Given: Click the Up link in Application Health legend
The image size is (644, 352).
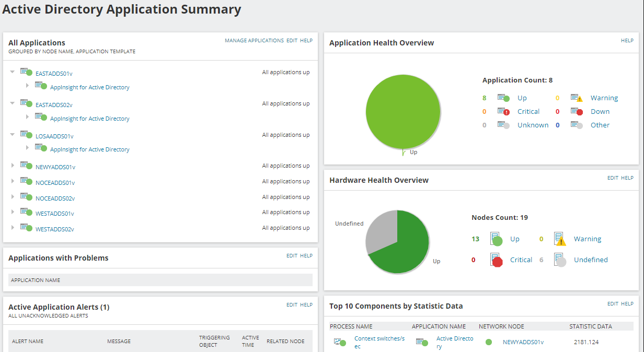Looking at the screenshot, I should pos(522,98).
